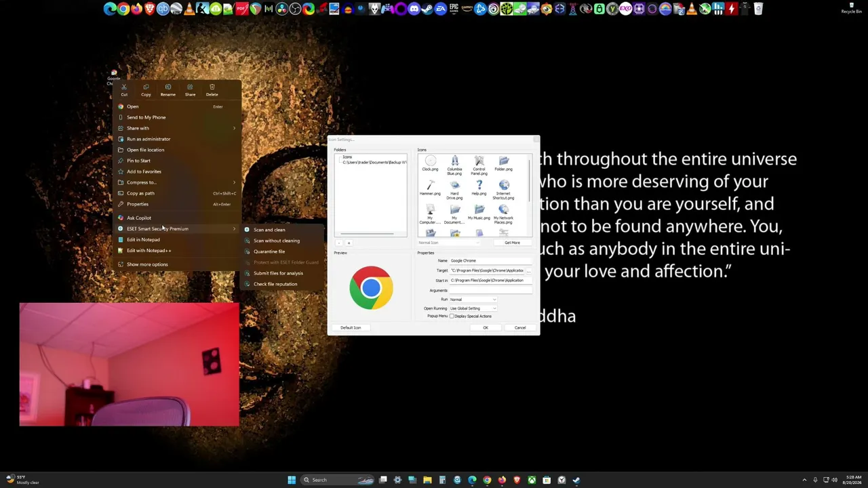Launch Firefox from the top dock
Screen dimensions: 868x488
(x=136, y=9)
